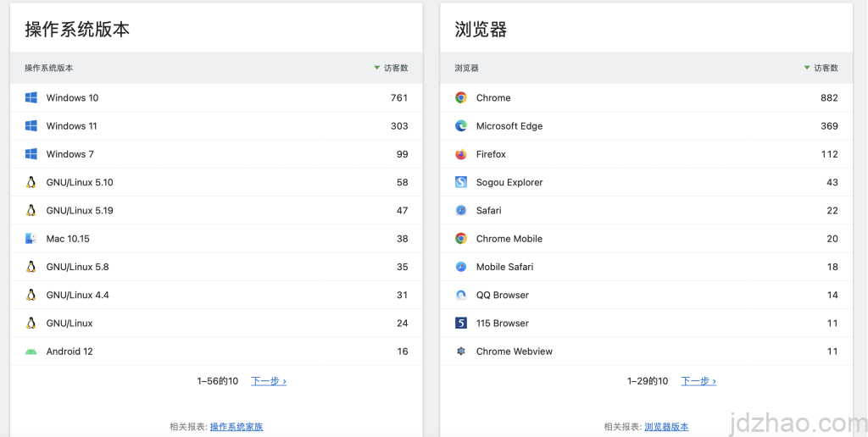This screenshot has width=868, height=437.
Task: Click the Windows 10 logo icon
Action: coord(31,98)
